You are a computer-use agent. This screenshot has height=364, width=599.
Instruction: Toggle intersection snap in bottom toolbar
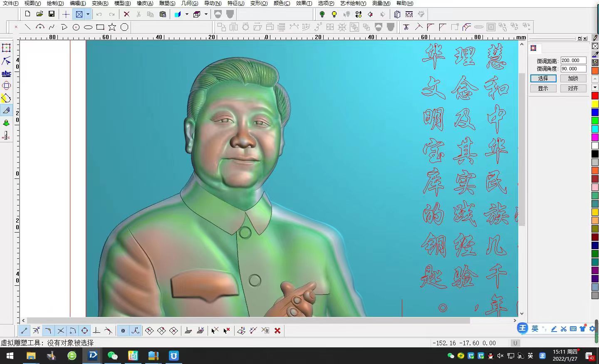tap(61, 331)
